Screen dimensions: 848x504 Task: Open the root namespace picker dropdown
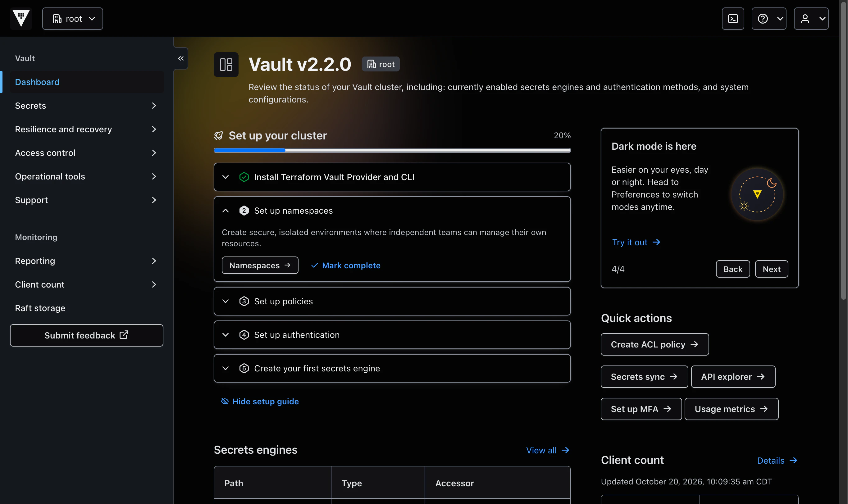73,19
